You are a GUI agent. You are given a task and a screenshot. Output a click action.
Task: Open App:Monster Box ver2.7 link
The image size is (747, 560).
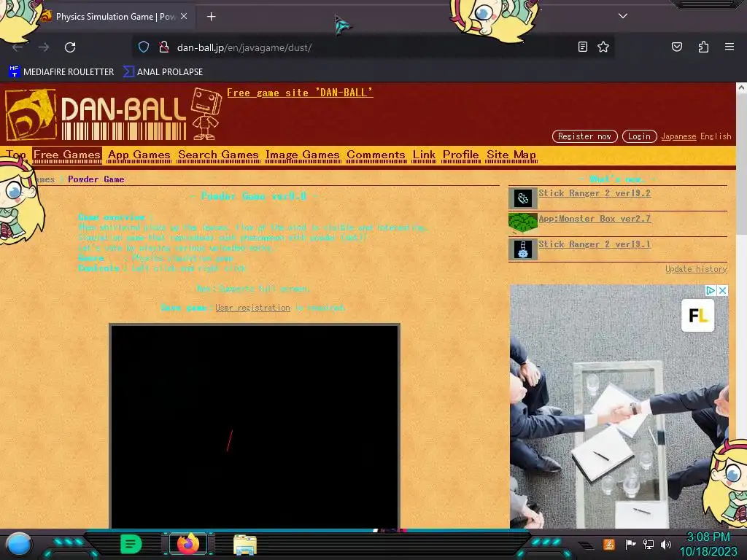[595, 219]
